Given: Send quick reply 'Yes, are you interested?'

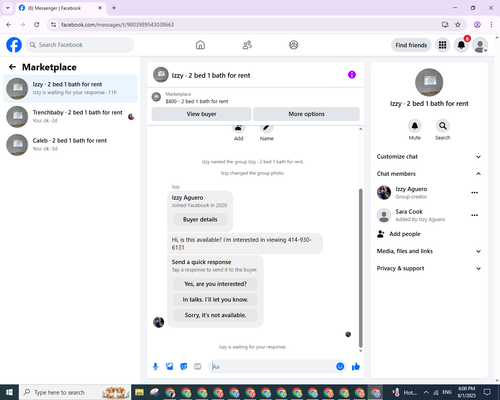Looking at the screenshot, I should 215,284.
